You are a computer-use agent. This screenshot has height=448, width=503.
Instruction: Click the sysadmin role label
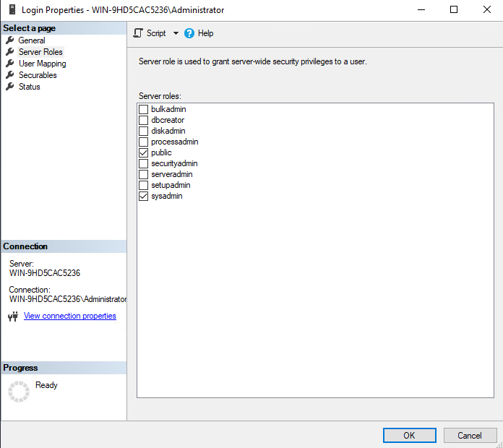166,196
